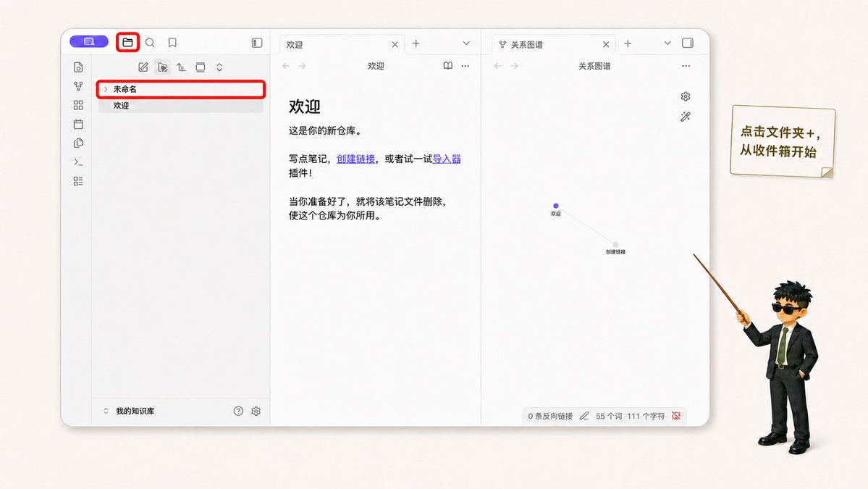
Task: Open graph settings gear
Action: click(686, 96)
